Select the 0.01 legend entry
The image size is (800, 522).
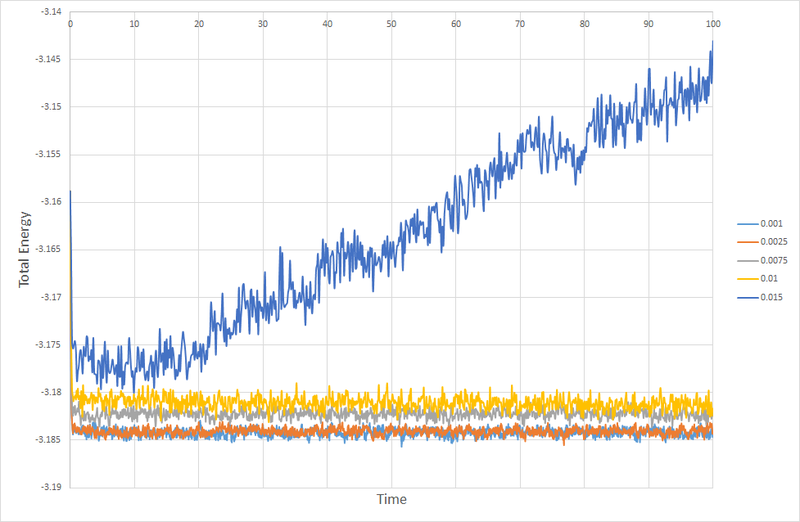click(758, 279)
